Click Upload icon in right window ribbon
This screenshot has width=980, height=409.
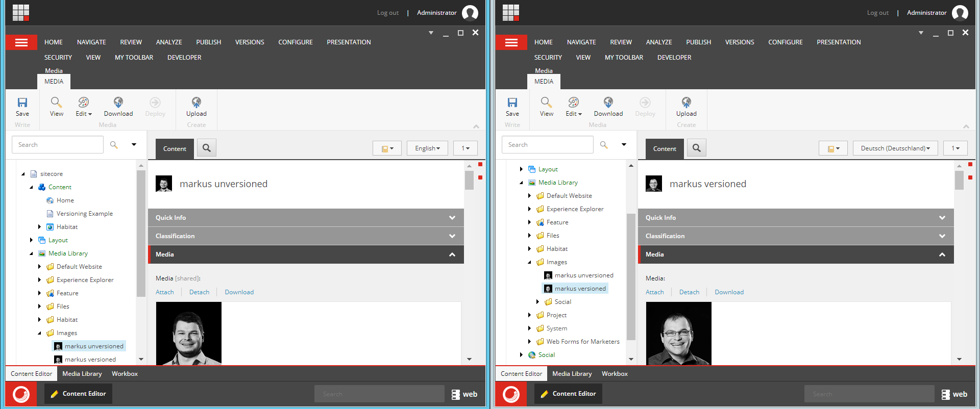coord(687,103)
